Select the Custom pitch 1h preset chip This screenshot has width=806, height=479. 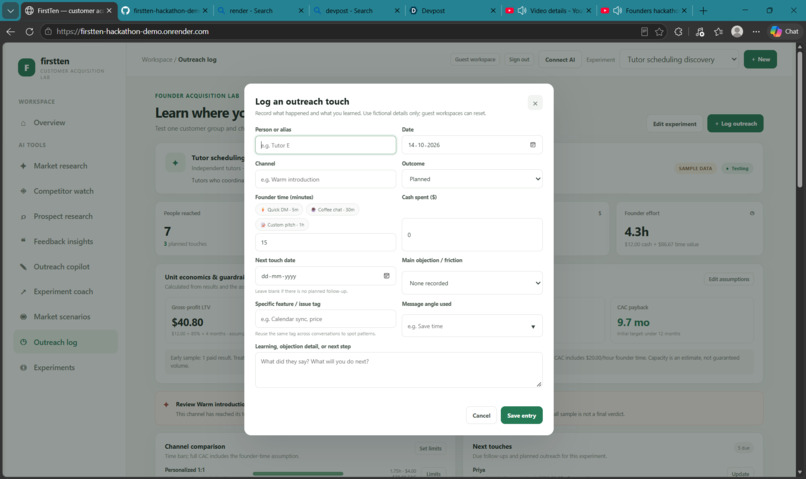(x=282, y=225)
